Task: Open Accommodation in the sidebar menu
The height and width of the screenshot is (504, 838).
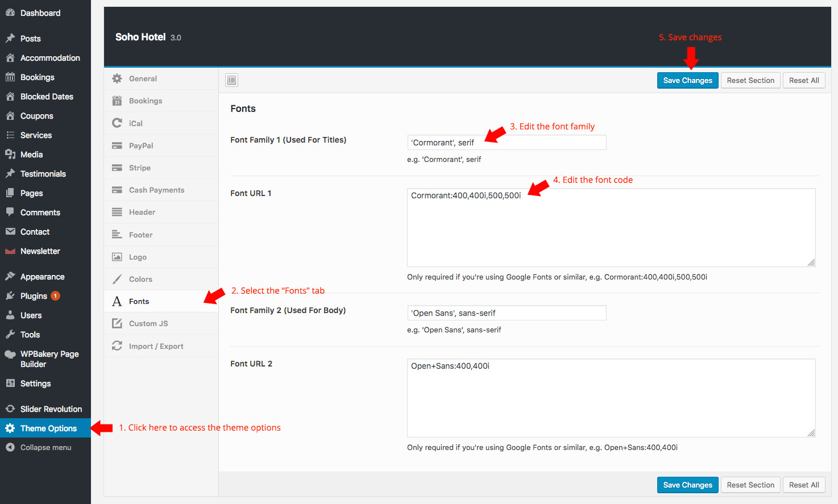Action: point(50,58)
